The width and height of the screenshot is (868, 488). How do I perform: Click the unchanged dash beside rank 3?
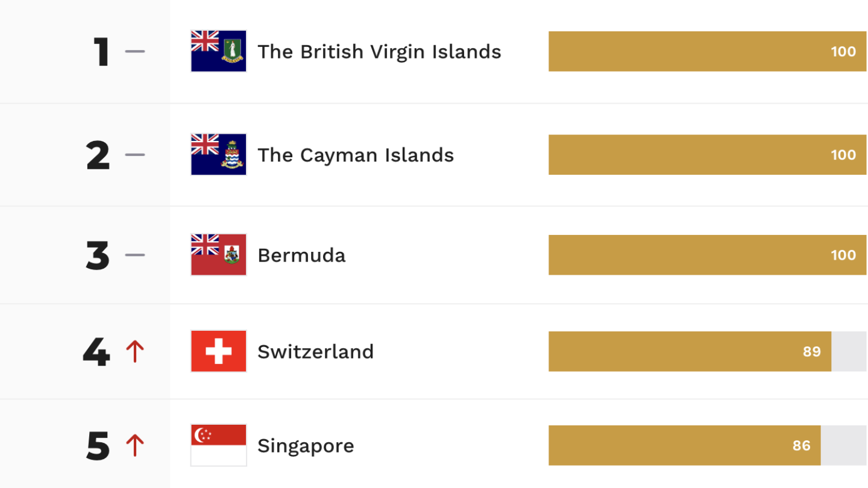click(135, 255)
